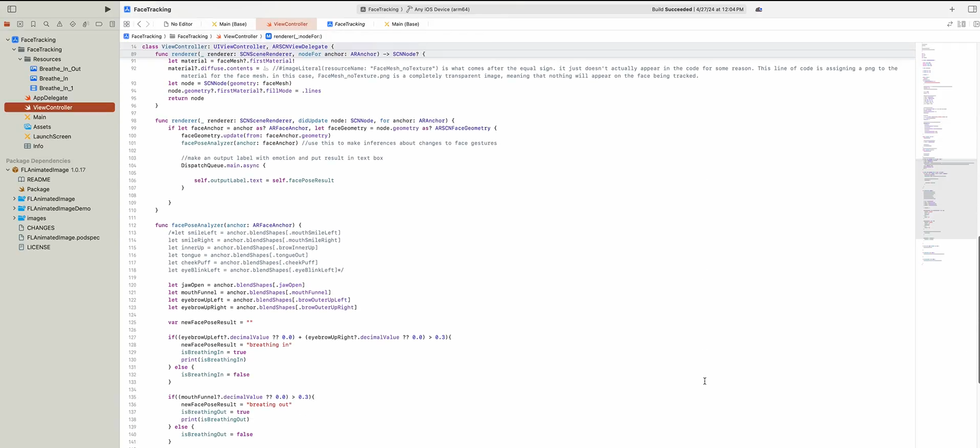Toggle the navigator sidebar visibility
980x448 pixels.
[x=12, y=9]
